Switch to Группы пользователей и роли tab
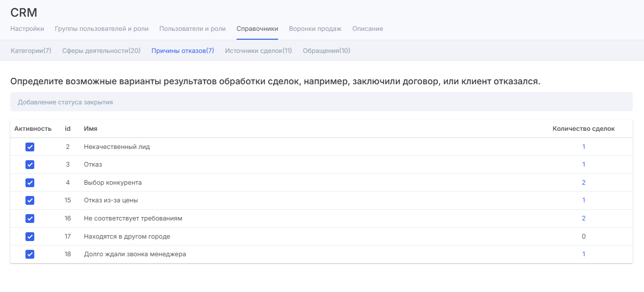 pos(101,29)
